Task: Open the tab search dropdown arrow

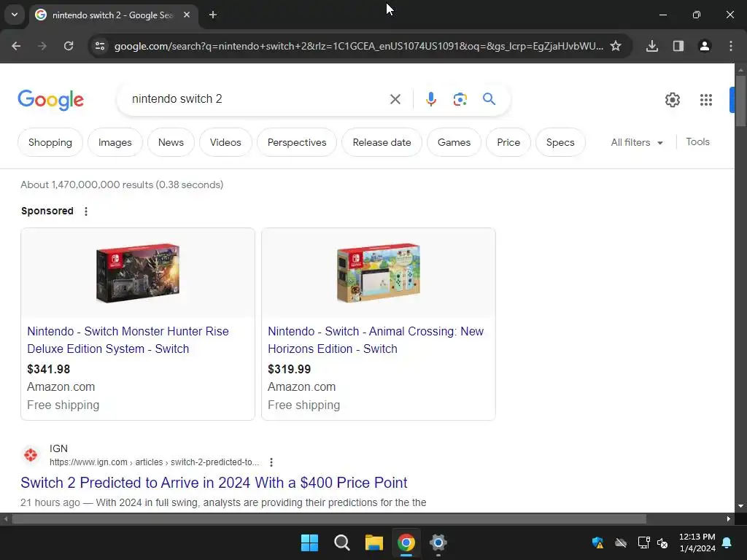Action: pos(15,15)
